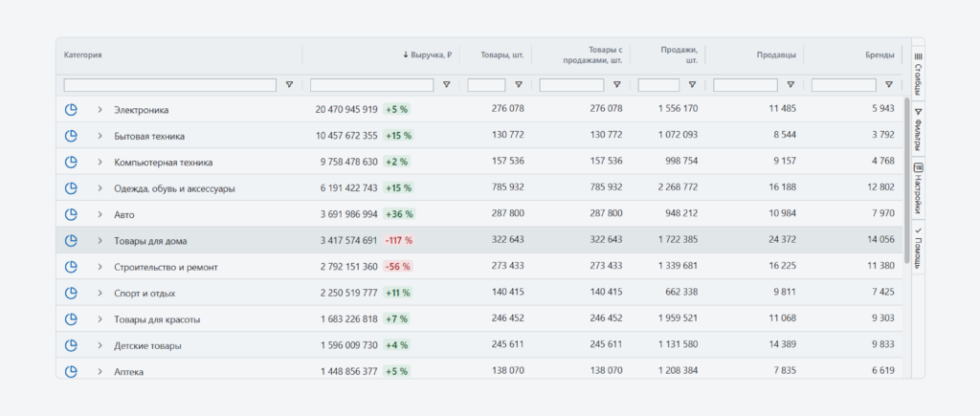Click the Категория filter text field

[x=170, y=85]
